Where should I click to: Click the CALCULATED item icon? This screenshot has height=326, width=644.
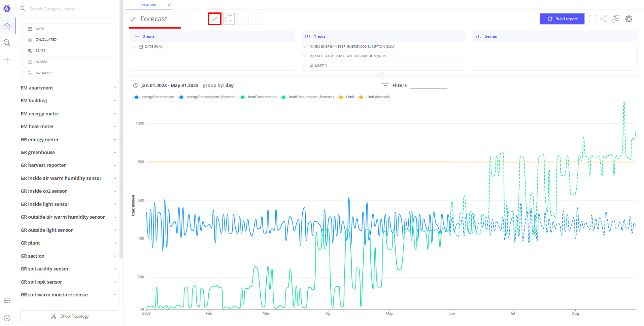coord(30,39)
